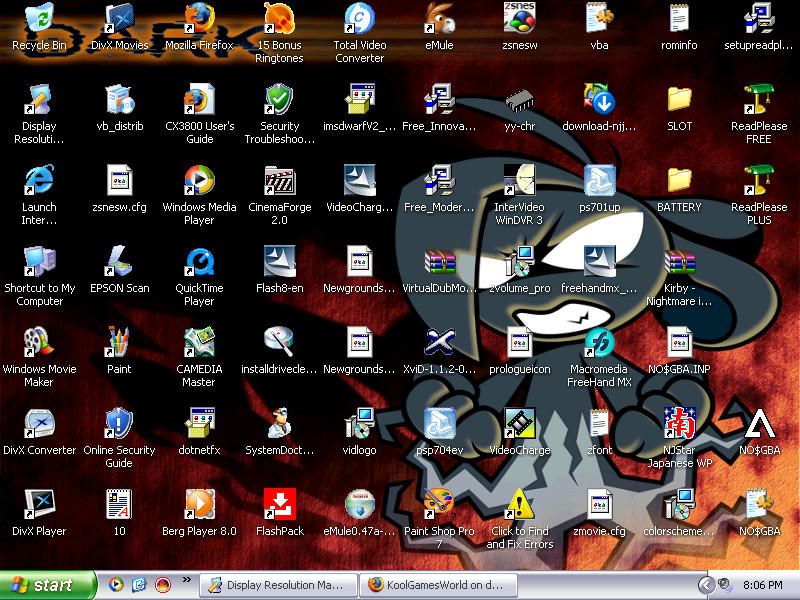
Task: Select the ps701up file icon
Action: click(x=599, y=180)
